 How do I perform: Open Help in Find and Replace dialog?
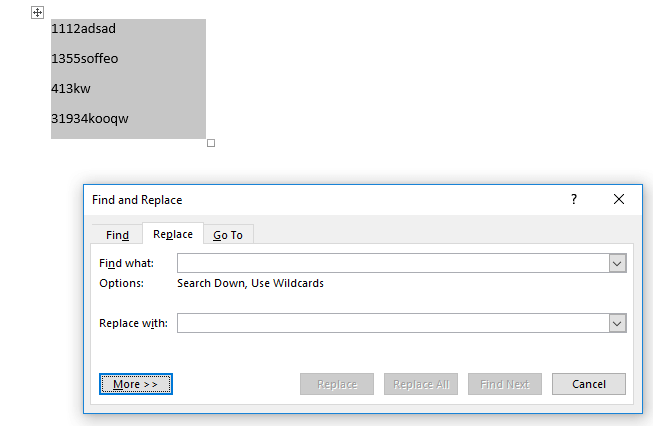coord(574,199)
